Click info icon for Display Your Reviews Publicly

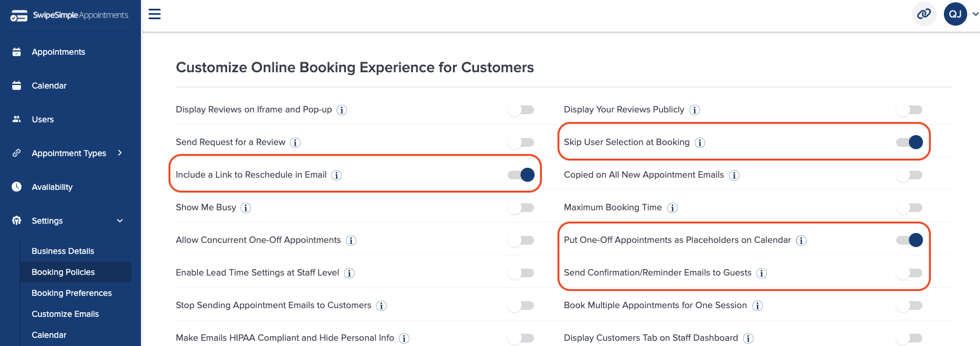695,110
